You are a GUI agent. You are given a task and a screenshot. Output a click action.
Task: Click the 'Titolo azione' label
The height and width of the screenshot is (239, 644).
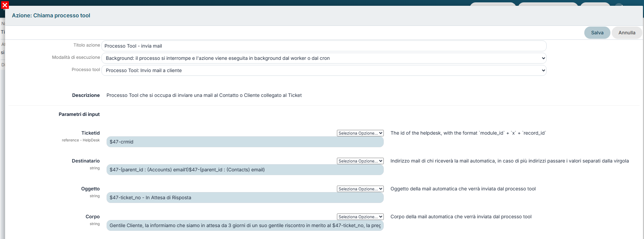[87, 45]
